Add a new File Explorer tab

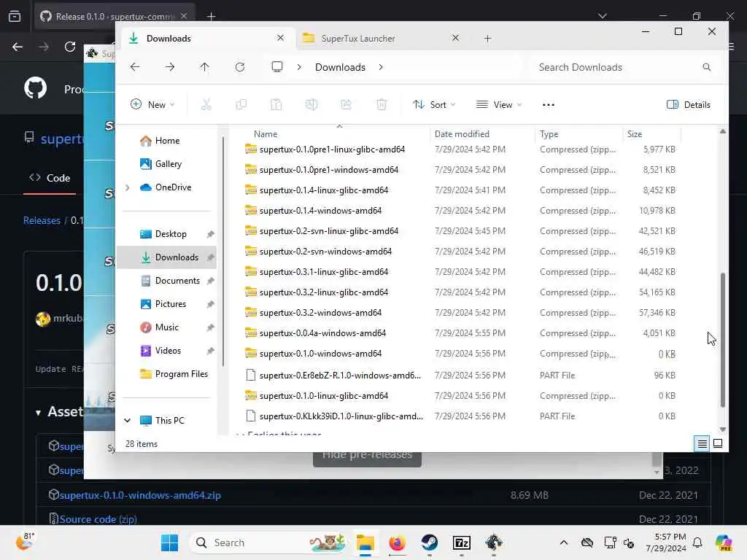click(x=487, y=39)
